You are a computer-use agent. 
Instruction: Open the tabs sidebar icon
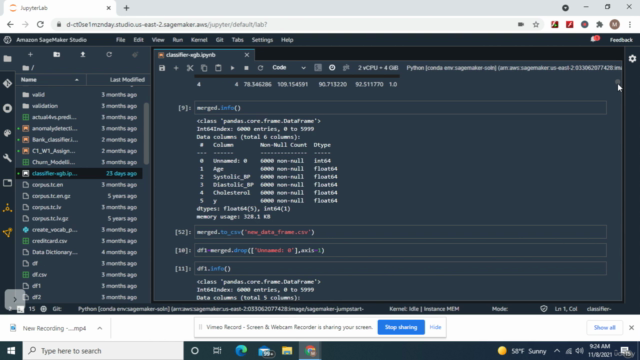7,183
